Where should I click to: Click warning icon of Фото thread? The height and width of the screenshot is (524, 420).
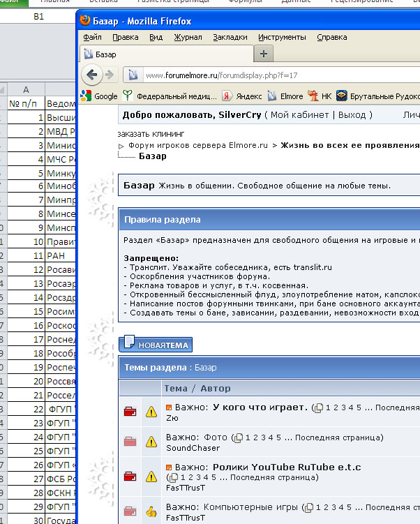151,442
